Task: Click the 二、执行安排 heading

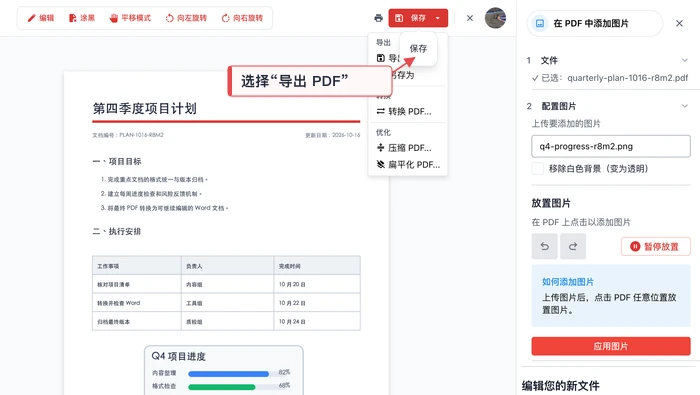Action: tap(117, 231)
